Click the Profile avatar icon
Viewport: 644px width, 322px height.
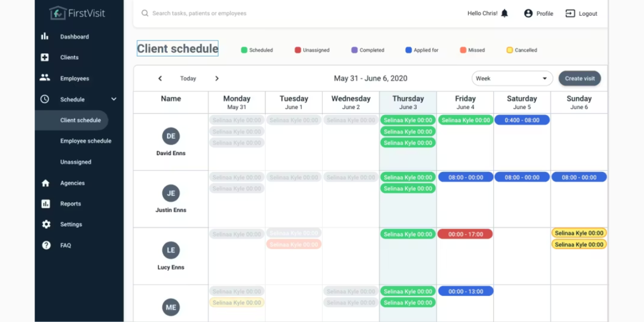pyautogui.click(x=528, y=13)
